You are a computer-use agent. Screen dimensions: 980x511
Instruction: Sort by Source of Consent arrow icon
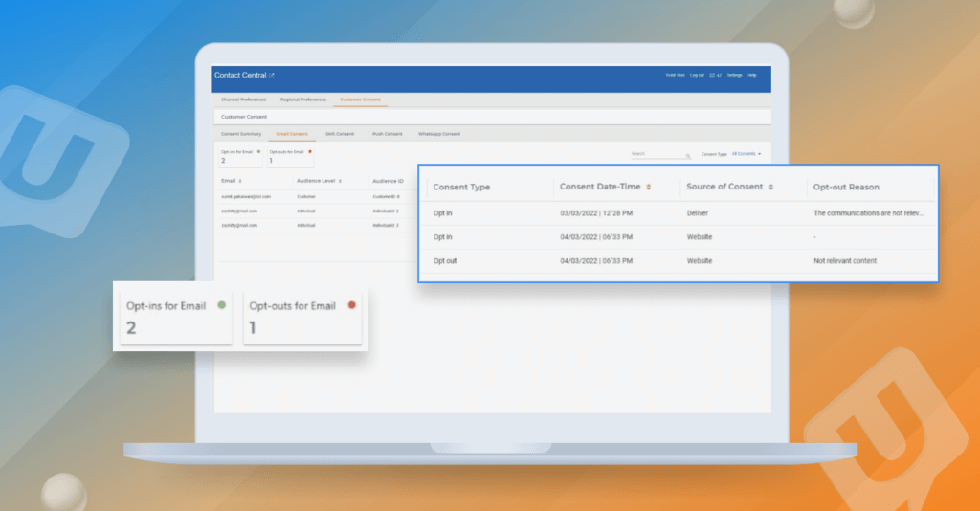click(x=771, y=187)
